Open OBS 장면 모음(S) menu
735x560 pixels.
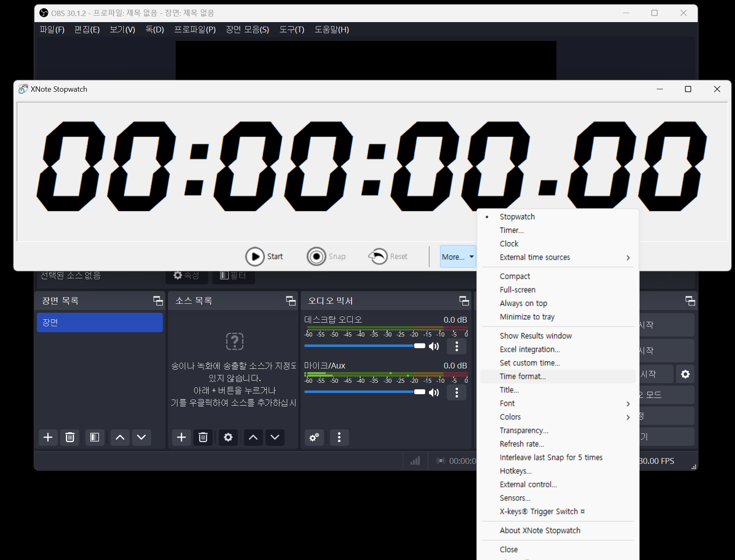coord(247,29)
